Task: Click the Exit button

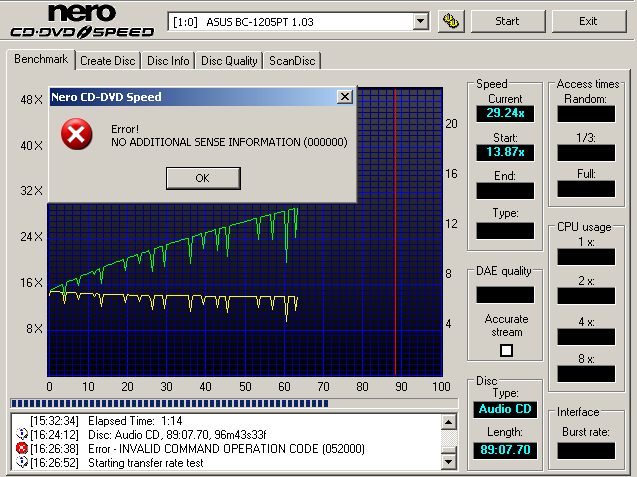Action: coord(588,21)
